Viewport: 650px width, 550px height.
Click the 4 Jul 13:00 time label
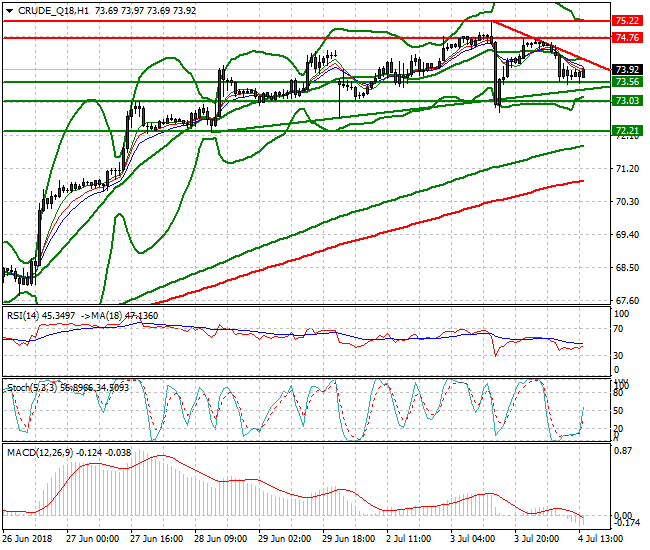600,539
